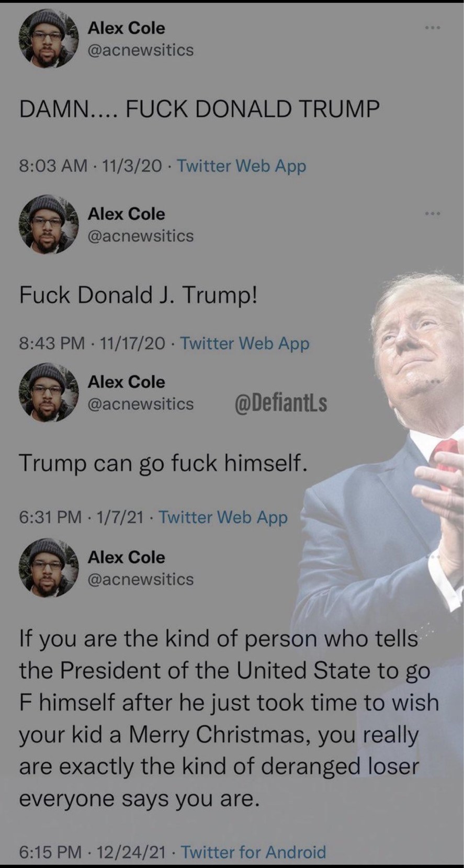
Task: Click the 6:15 PM · 12/24/21 timestamp
Action: point(93,852)
